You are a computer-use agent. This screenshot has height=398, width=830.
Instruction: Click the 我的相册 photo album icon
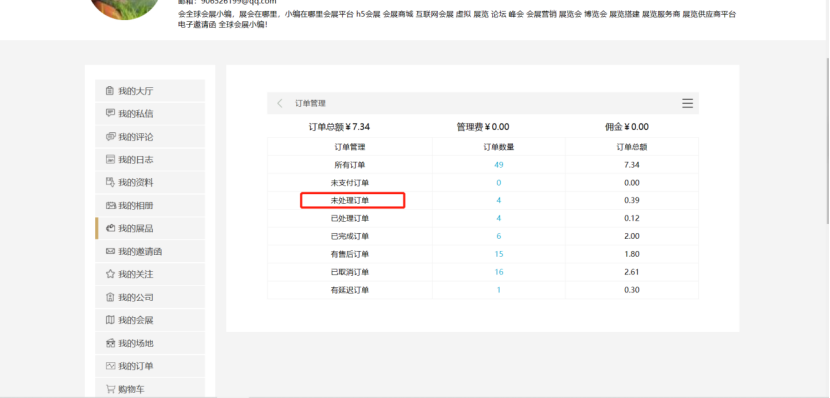110,205
